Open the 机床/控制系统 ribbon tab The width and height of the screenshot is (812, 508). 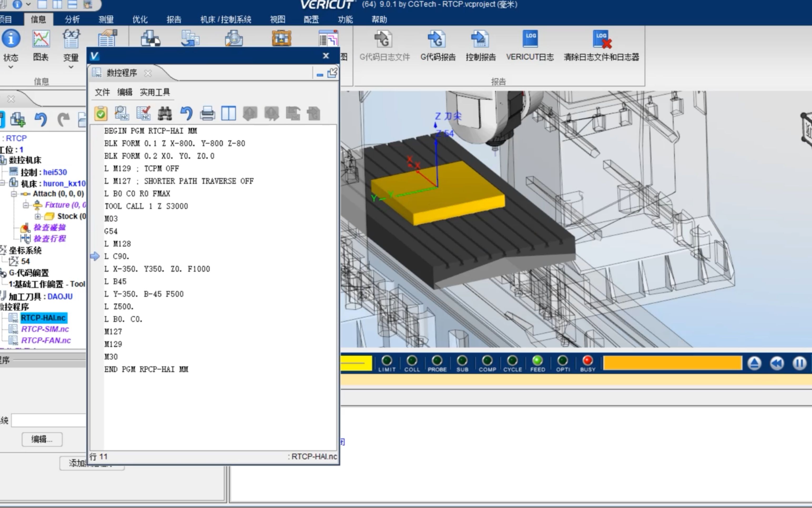[226, 19]
